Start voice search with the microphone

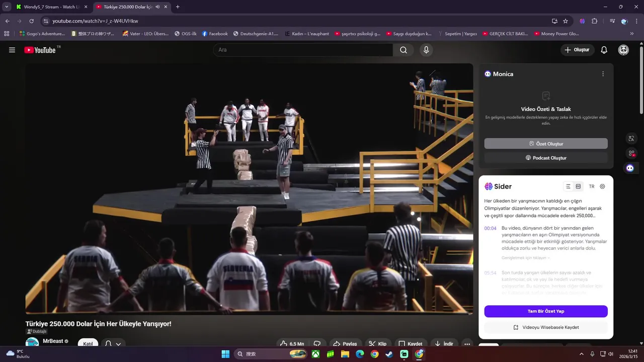(x=426, y=50)
